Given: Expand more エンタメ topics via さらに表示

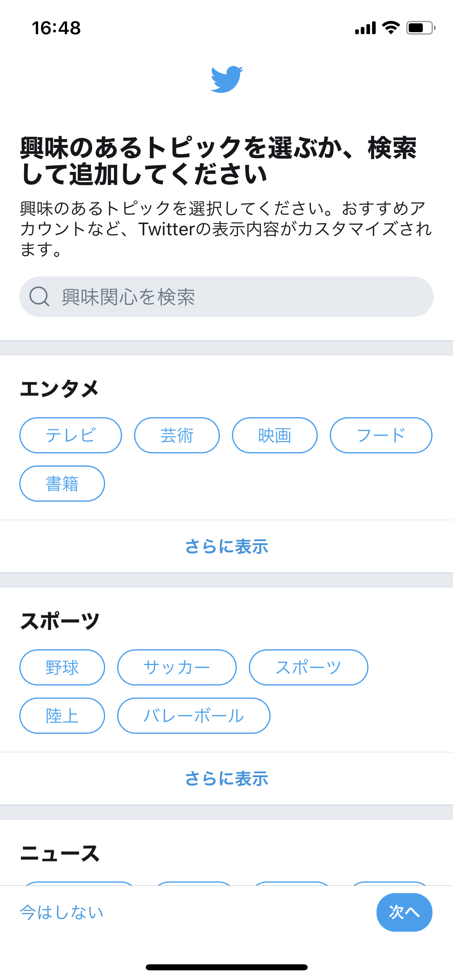Looking at the screenshot, I should [x=227, y=547].
